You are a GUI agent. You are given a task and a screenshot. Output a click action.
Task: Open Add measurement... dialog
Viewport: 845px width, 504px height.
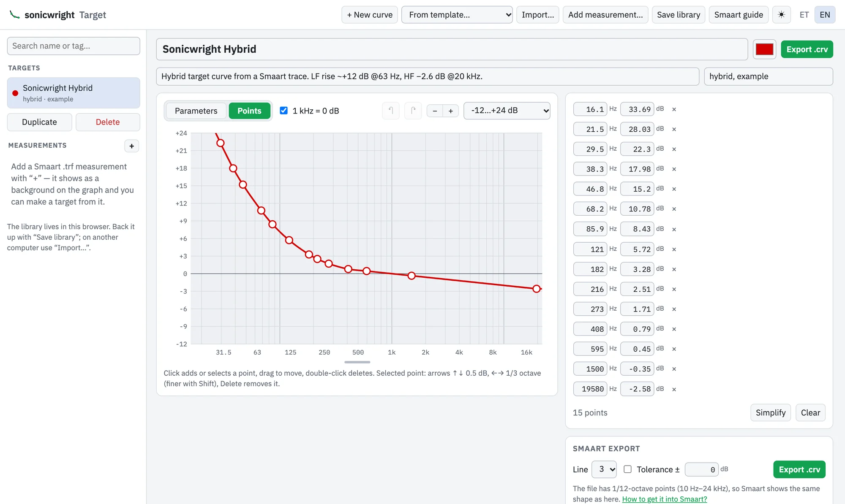[605, 15]
